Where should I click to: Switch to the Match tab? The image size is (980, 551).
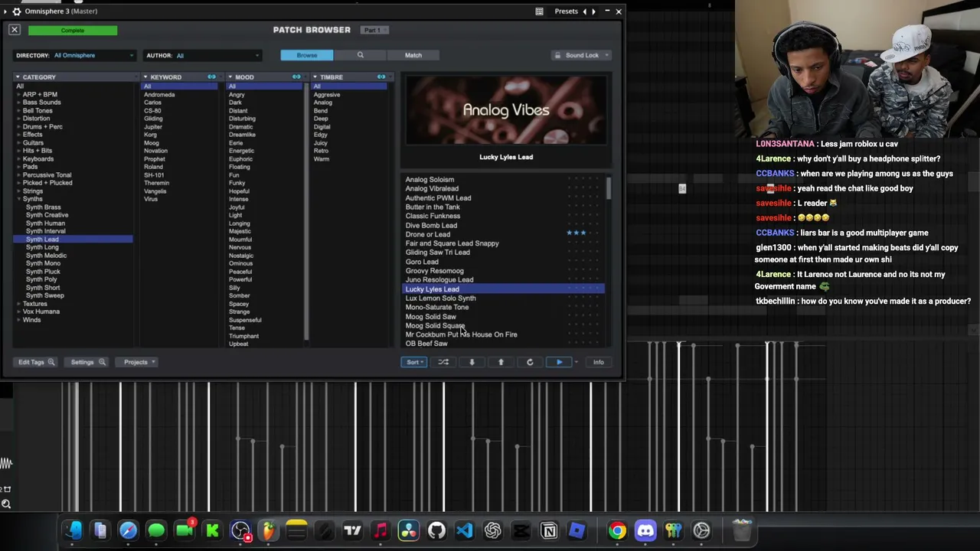click(x=413, y=55)
